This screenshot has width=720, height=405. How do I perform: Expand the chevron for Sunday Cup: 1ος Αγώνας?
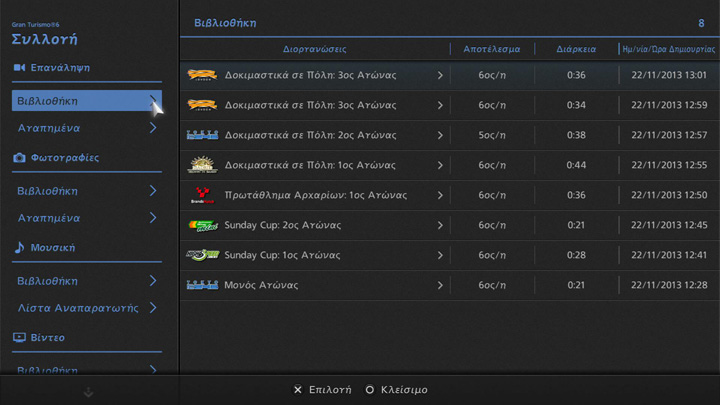[440, 255]
